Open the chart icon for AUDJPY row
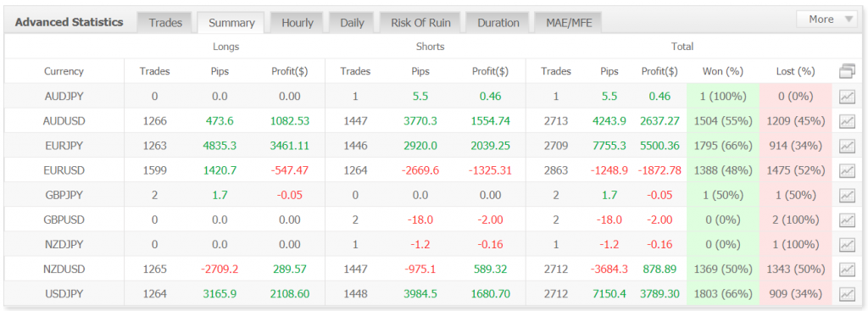868x311 pixels. pyautogui.click(x=847, y=97)
